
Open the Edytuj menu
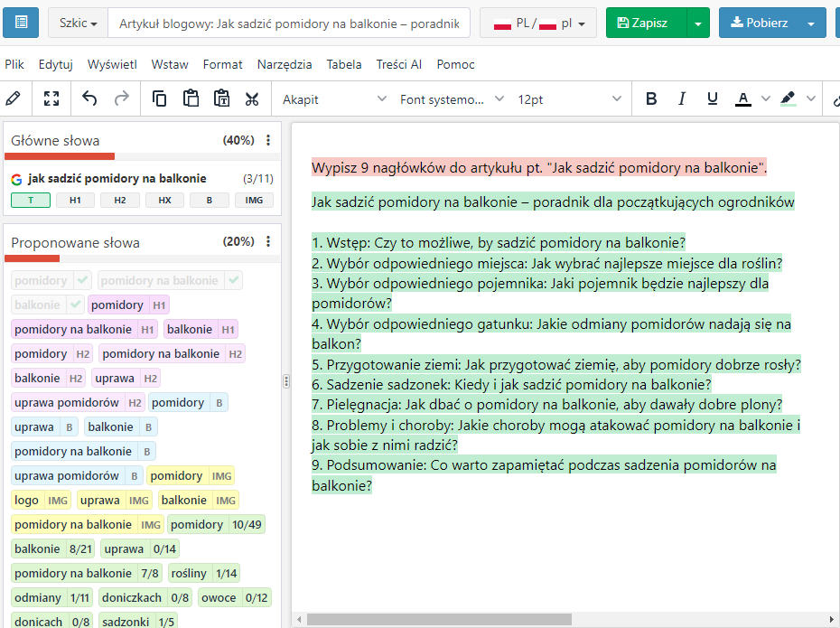click(x=56, y=64)
